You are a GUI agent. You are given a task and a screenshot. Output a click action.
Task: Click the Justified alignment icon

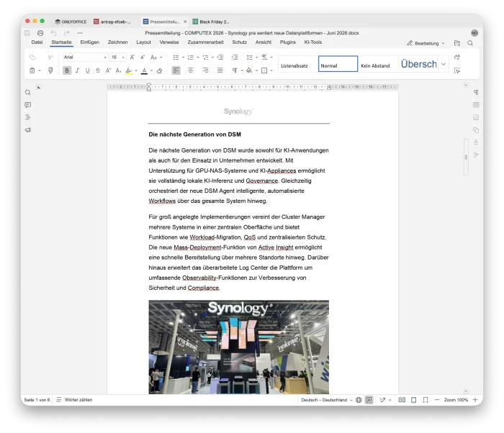click(220, 70)
